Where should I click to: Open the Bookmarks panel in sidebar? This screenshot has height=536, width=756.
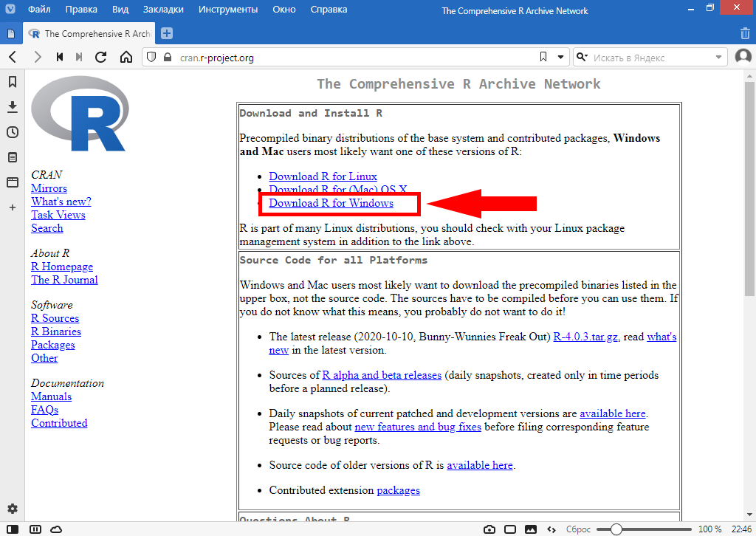click(x=12, y=82)
